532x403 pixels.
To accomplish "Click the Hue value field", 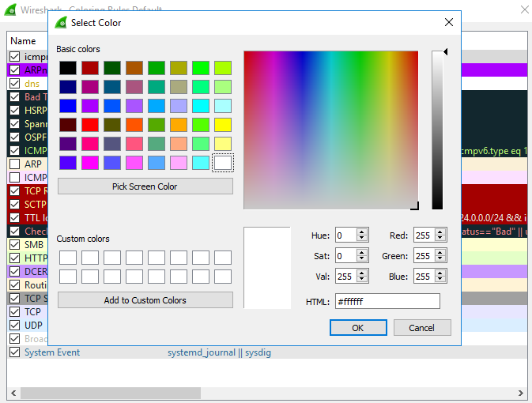I will click(345, 235).
